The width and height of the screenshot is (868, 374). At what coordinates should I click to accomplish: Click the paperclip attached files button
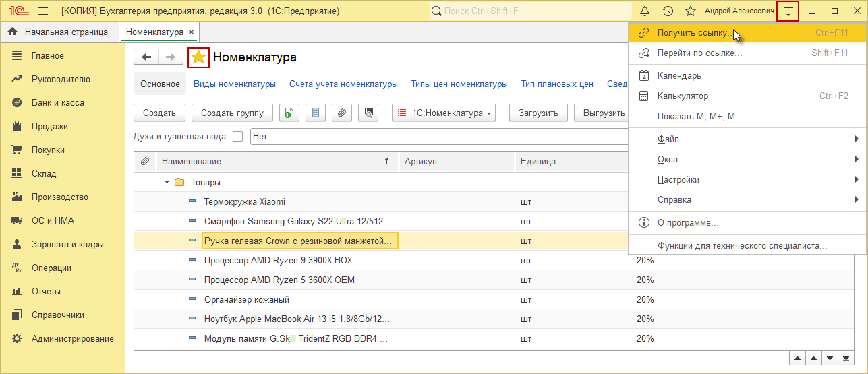click(x=342, y=113)
